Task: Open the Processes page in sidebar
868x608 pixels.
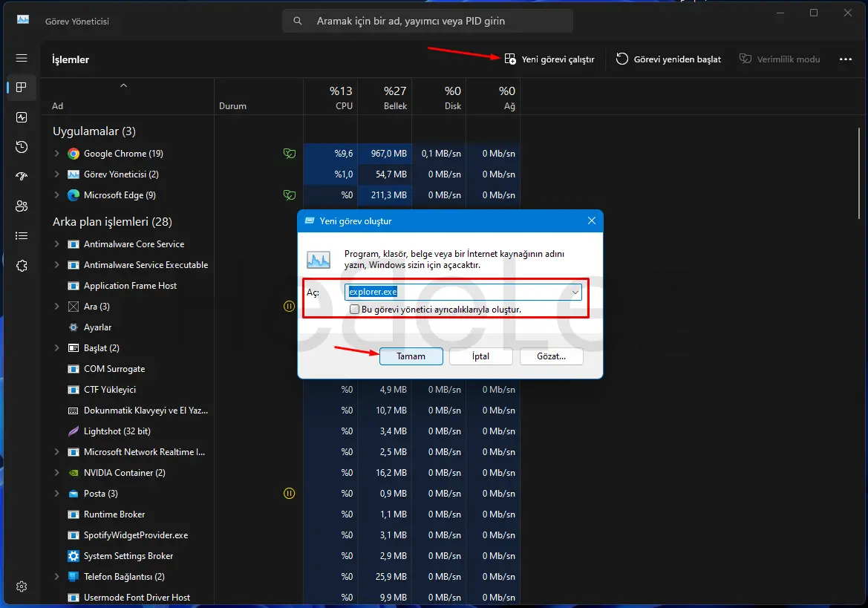Action: click(x=22, y=88)
